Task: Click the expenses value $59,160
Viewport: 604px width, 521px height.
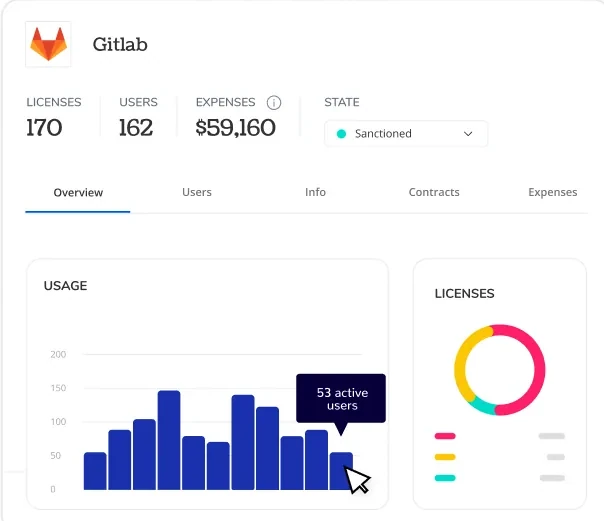Action: 235,127
